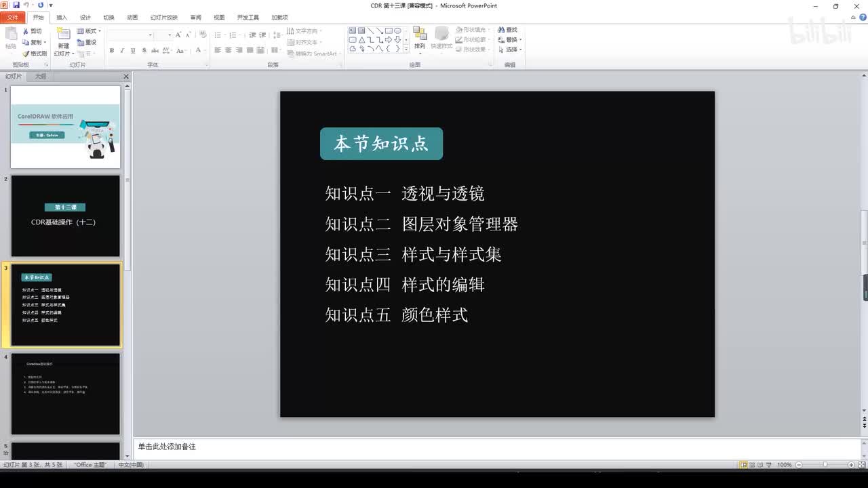Viewport: 868px width, 488px height.
Task: Open the Change Case (Aa) dropdown
Action: coord(183,50)
